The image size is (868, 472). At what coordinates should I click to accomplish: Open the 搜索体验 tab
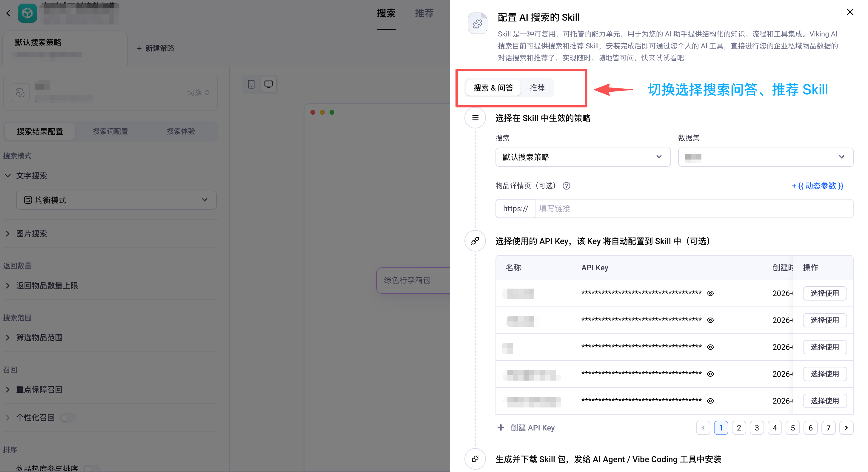pos(181,131)
